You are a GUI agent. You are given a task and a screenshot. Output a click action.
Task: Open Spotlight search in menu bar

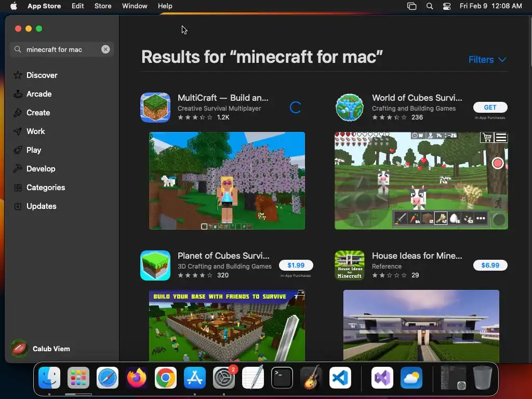coord(430,6)
